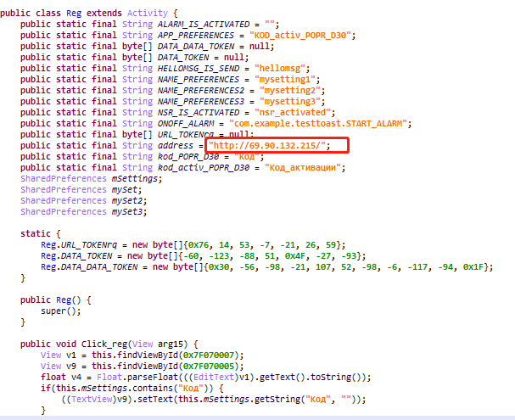The image size is (515, 420).
Task: Click the mySet field name
Action: pos(125,190)
